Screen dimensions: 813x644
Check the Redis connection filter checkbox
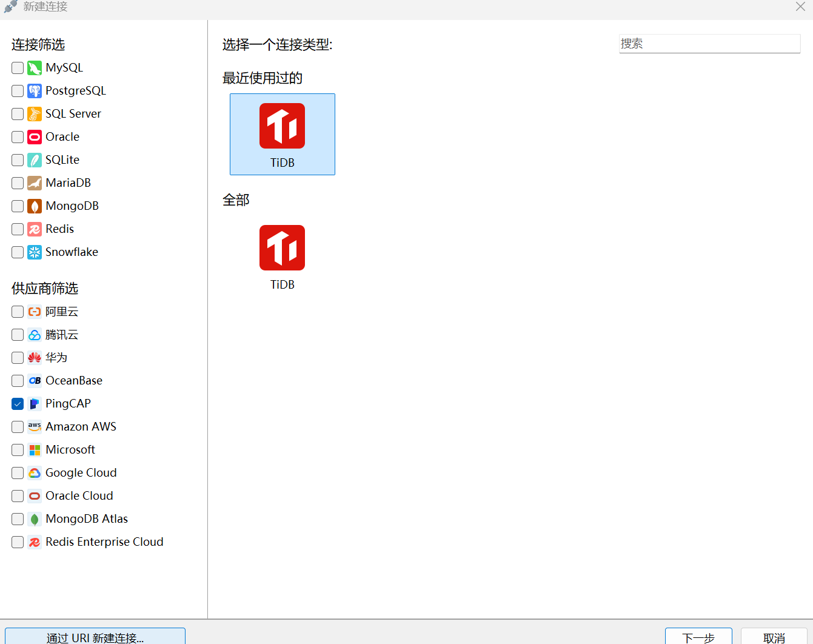click(x=18, y=229)
